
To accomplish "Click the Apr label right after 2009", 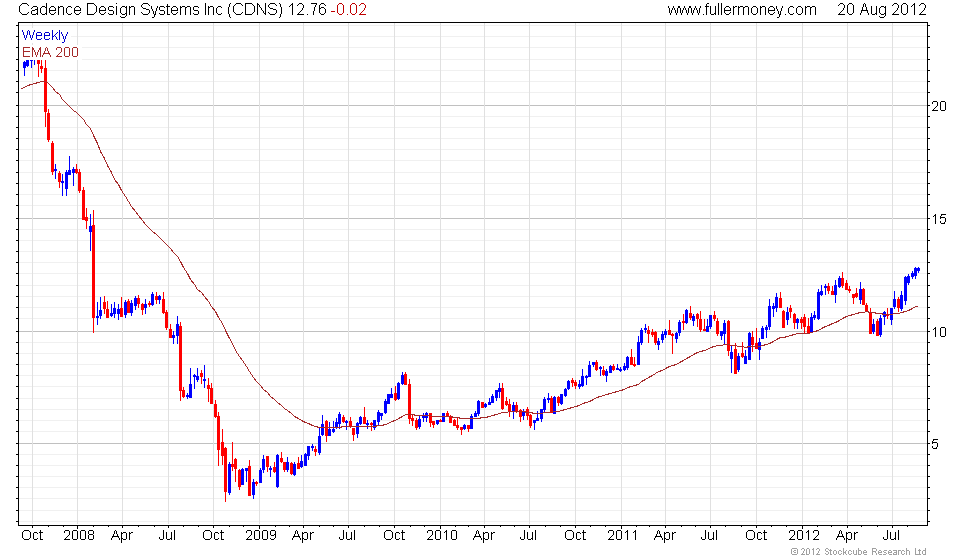I will coord(303,536).
